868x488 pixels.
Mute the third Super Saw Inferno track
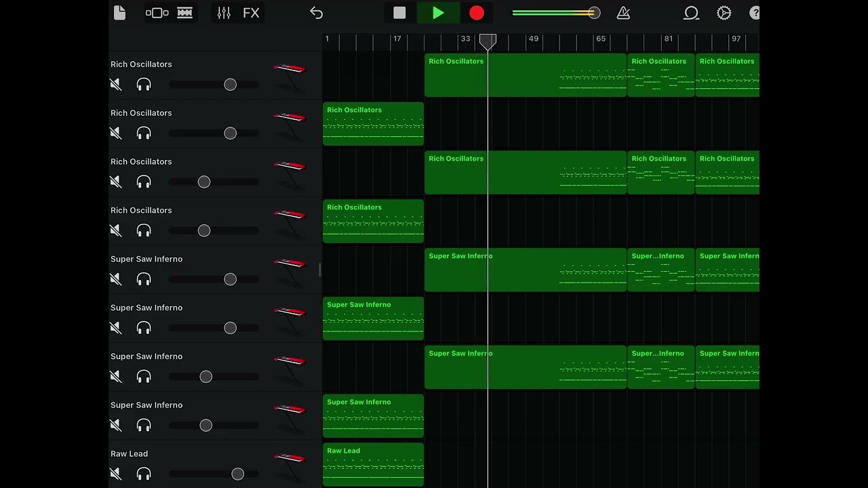(116, 377)
